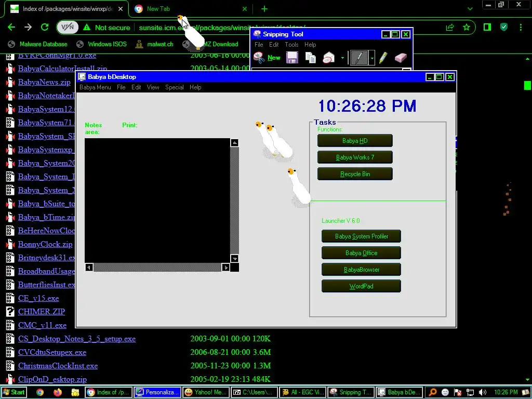The image size is (532, 399).
Task: Open BabyaBrowser
Action: (x=361, y=270)
